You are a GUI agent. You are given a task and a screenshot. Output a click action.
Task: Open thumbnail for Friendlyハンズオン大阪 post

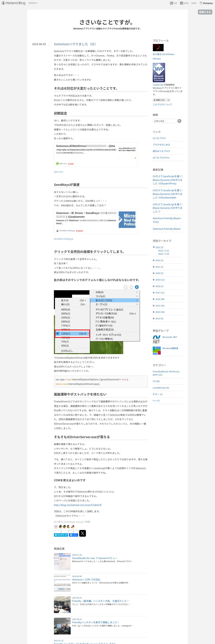coord(62,605)
